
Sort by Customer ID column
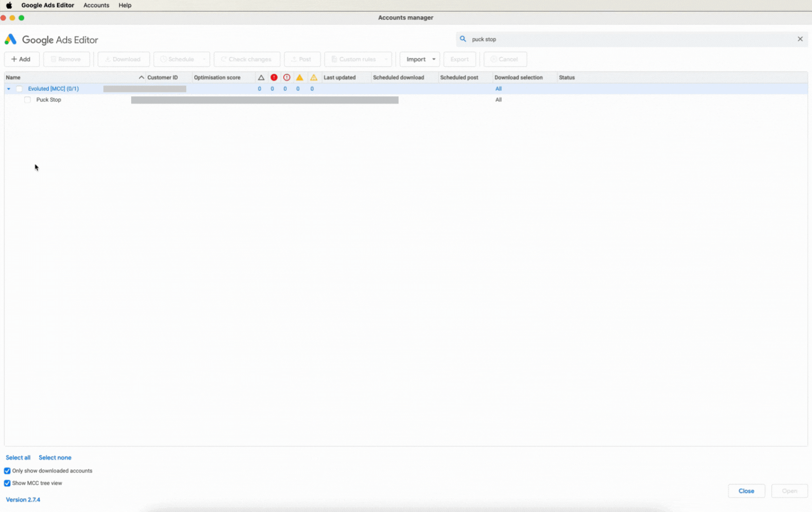click(162, 77)
